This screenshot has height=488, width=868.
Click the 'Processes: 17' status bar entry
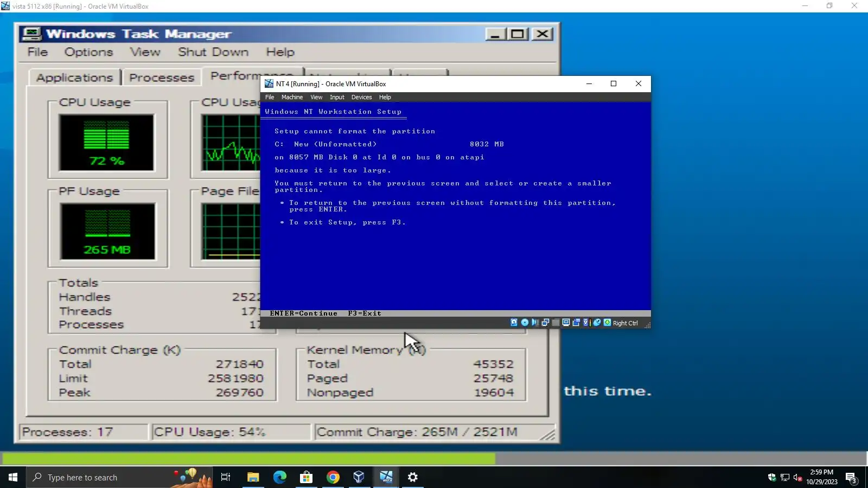pyautogui.click(x=84, y=432)
